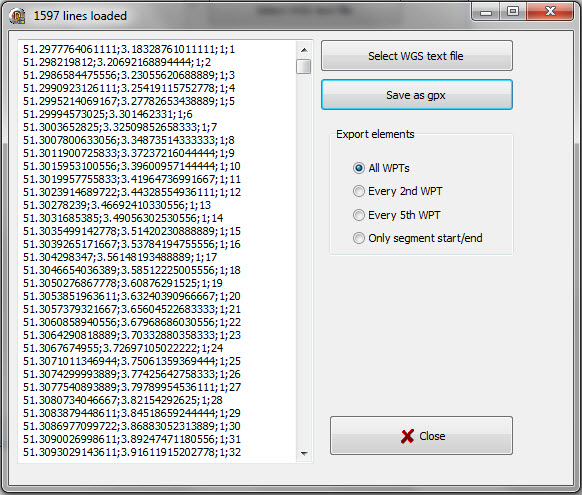Click the line ending with ;1;32
582x495 pixels.
[x=132, y=452]
